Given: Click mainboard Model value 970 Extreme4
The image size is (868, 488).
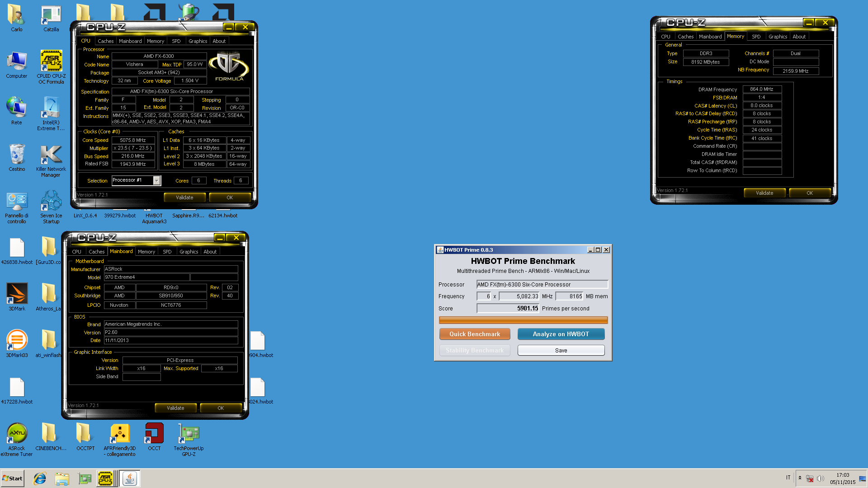Looking at the screenshot, I should 146,277.
